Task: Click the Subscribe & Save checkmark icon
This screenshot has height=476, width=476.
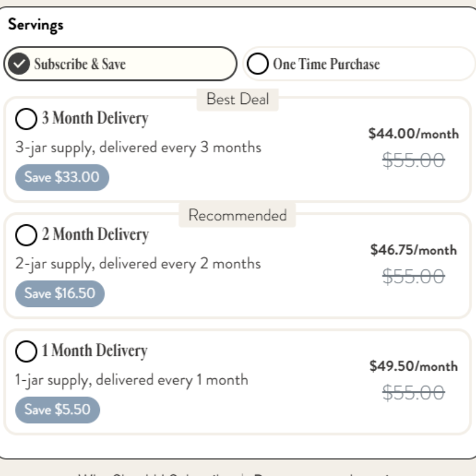Action: point(20,64)
